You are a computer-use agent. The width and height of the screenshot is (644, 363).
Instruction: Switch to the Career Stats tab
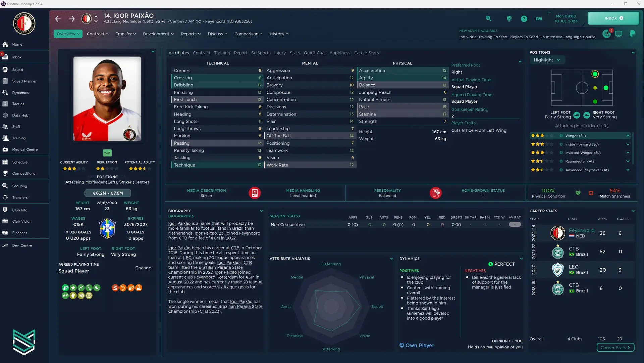coord(366,53)
